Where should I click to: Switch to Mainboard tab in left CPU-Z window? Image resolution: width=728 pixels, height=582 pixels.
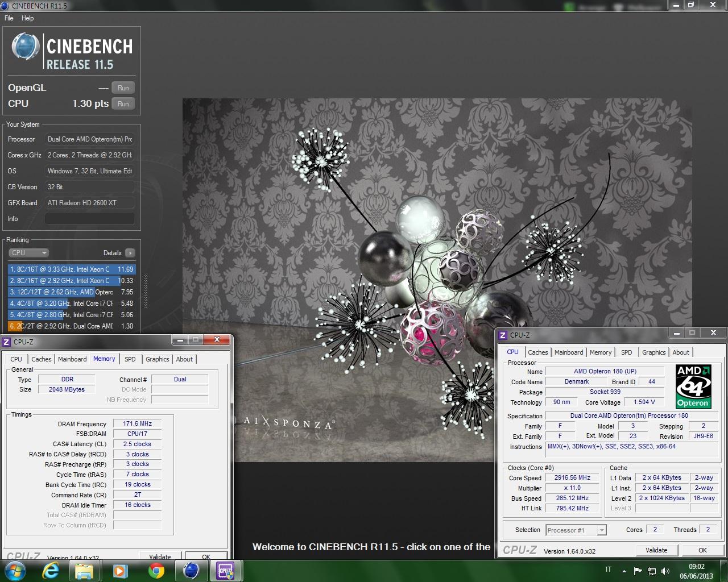tap(72, 359)
